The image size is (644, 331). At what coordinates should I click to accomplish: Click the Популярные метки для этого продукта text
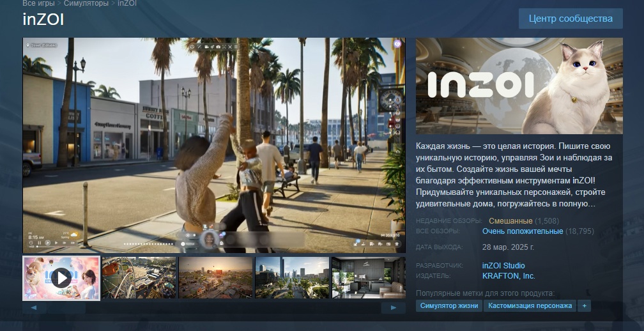[485, 293]
